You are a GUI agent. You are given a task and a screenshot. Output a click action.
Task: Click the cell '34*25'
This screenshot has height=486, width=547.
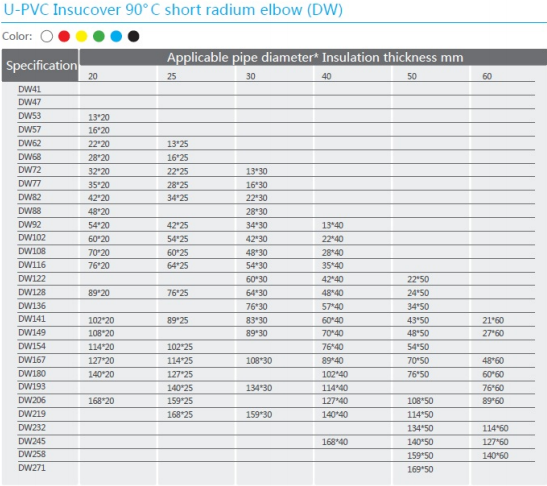click(x=178, y=198)
